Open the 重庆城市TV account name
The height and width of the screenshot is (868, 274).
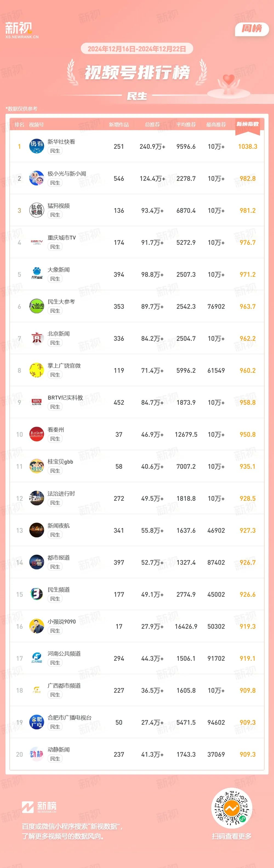62,238
